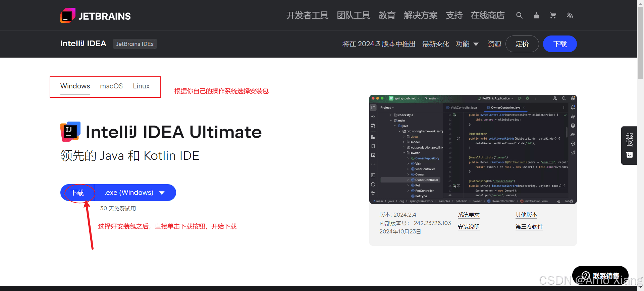The image size is (644, 291).
Task: Click the 下载 button beside .exe (Windows)
Action: click(x=77, y=193)
